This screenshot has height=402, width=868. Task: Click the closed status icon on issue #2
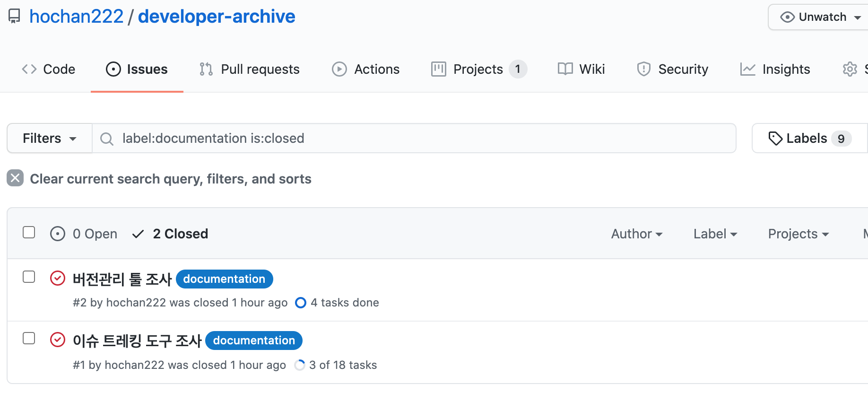click(58, 278)
